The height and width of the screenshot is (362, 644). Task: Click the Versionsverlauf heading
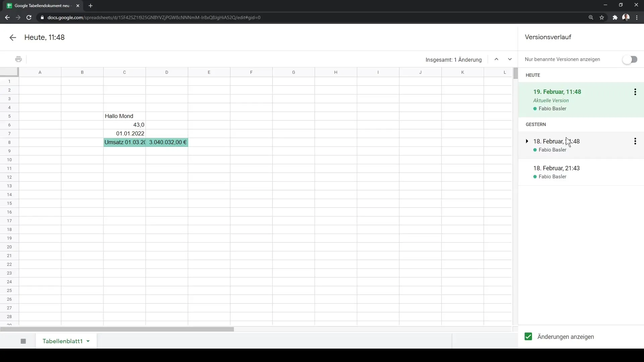pos(548,37)
